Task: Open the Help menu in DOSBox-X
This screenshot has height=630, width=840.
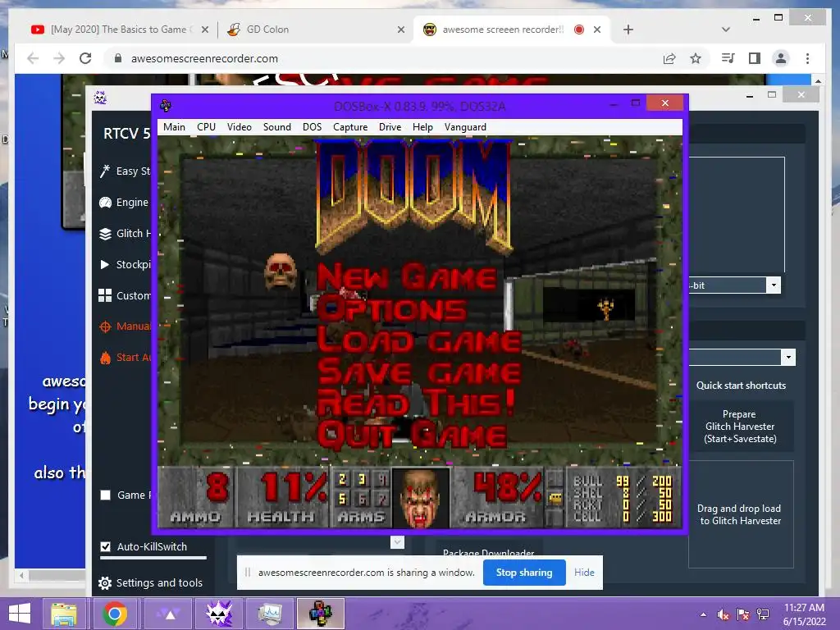Action: coord(422,127)
